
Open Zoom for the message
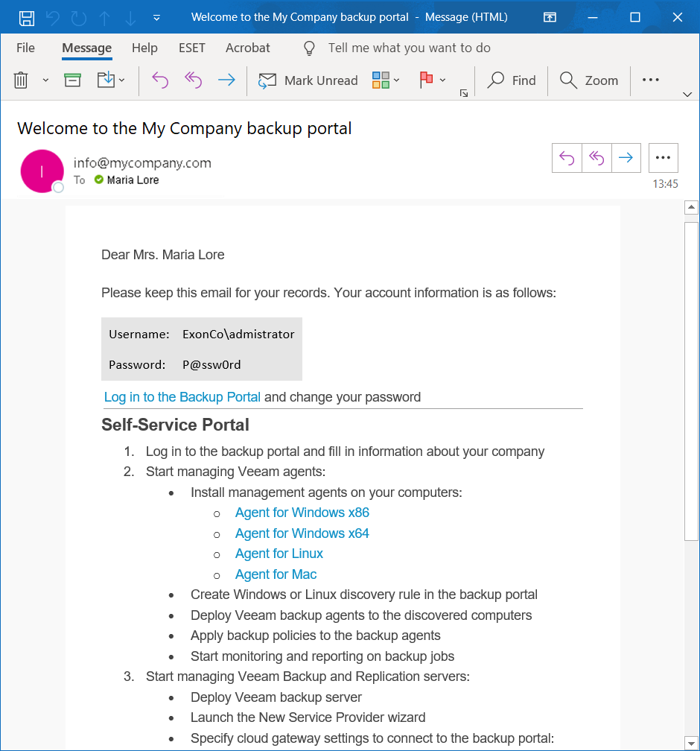(589, 80)
